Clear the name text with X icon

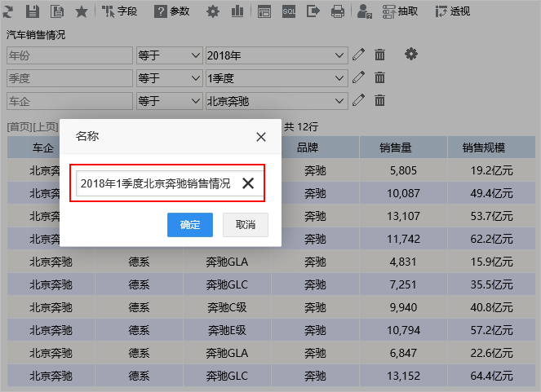click(248, 183)
